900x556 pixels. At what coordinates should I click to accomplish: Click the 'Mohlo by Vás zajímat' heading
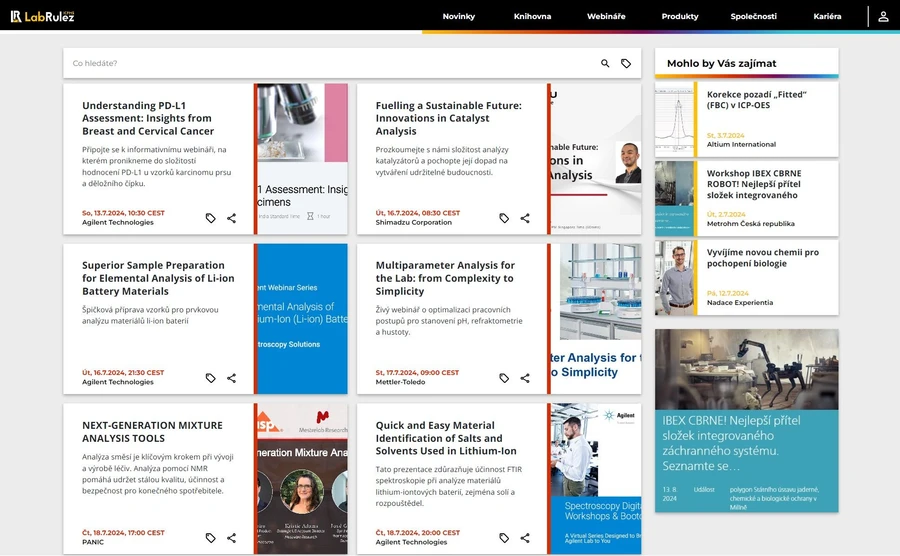click(721, 64)
